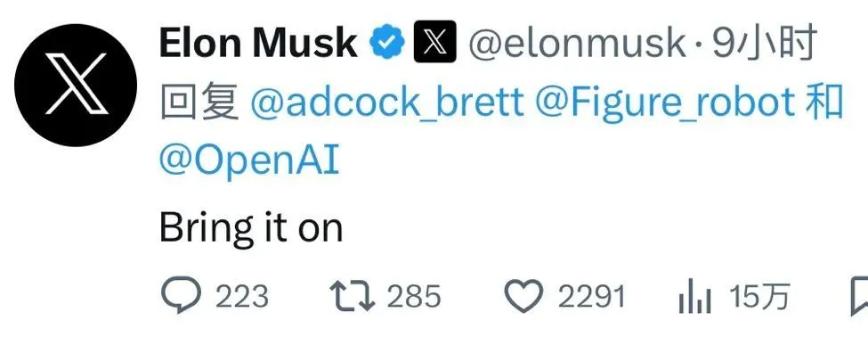The width and height of the screenshot is (868, 345).
Task: Open the @elonmusk handle link
Action: coord(577,44)
